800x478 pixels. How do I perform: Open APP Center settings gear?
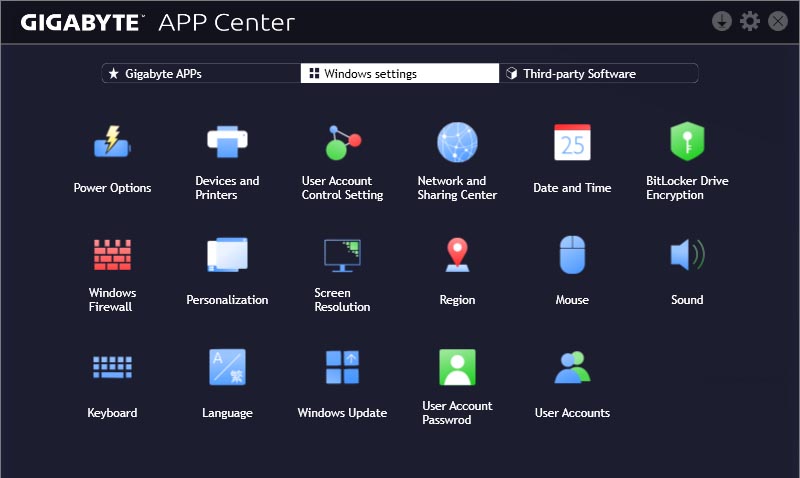[750, 21]
